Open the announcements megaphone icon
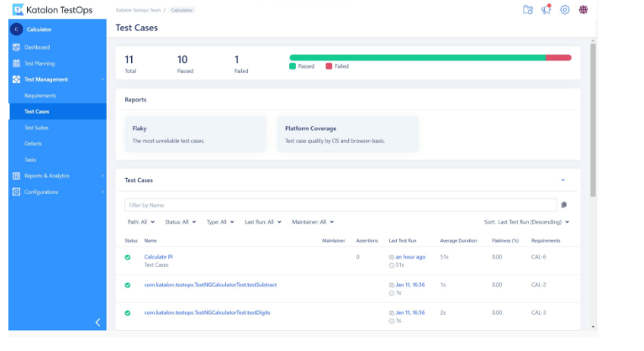The width and height of the screenshot is (644, 351). click(546, 9)
